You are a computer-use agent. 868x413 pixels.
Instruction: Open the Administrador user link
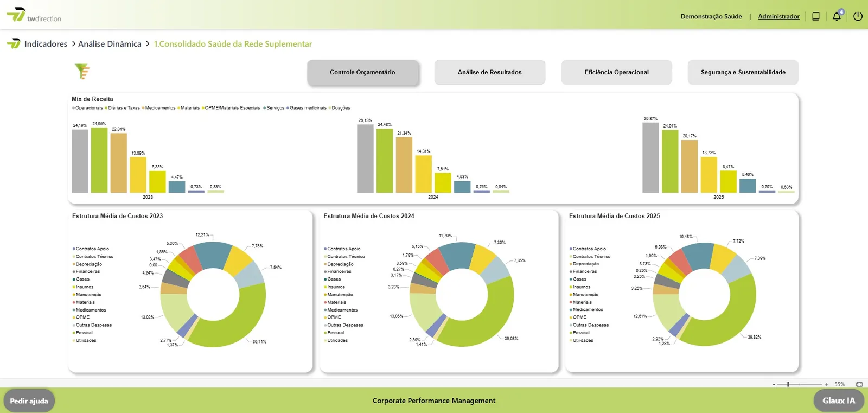778,16
